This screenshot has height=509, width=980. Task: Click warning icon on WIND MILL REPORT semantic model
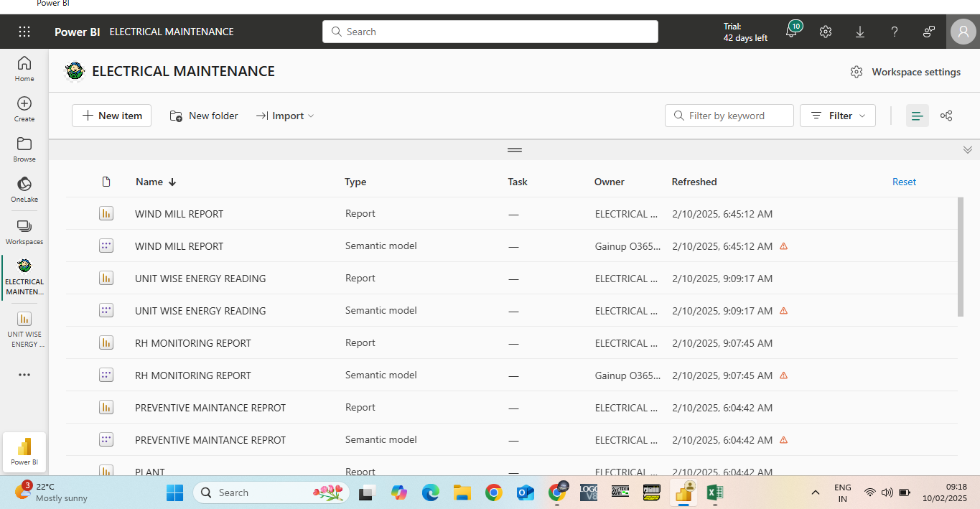(x=783, y=246)
